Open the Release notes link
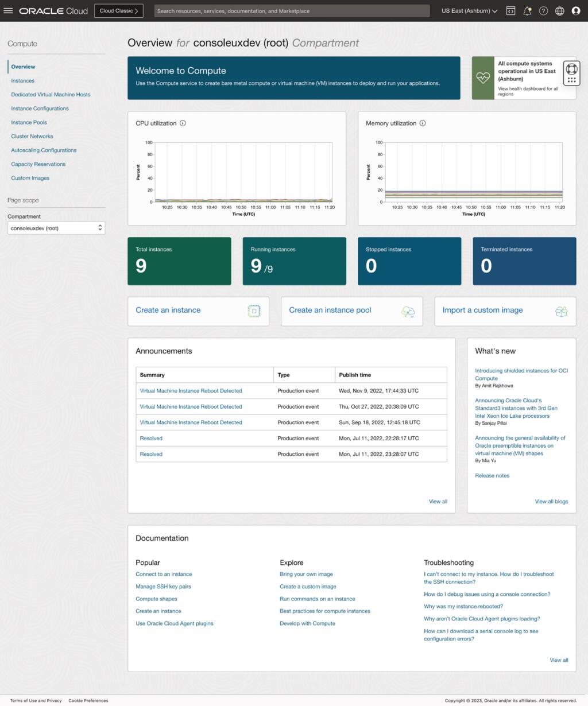Viewport: 588px width, 706px height. 492,475
